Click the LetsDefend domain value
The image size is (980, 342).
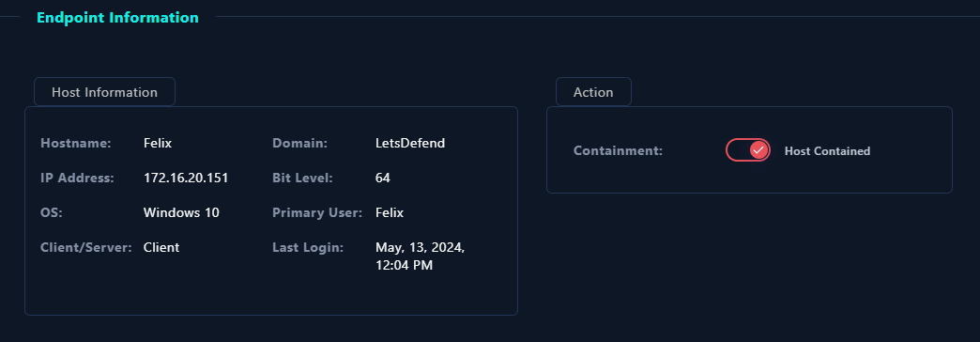[x=410, y=143]
